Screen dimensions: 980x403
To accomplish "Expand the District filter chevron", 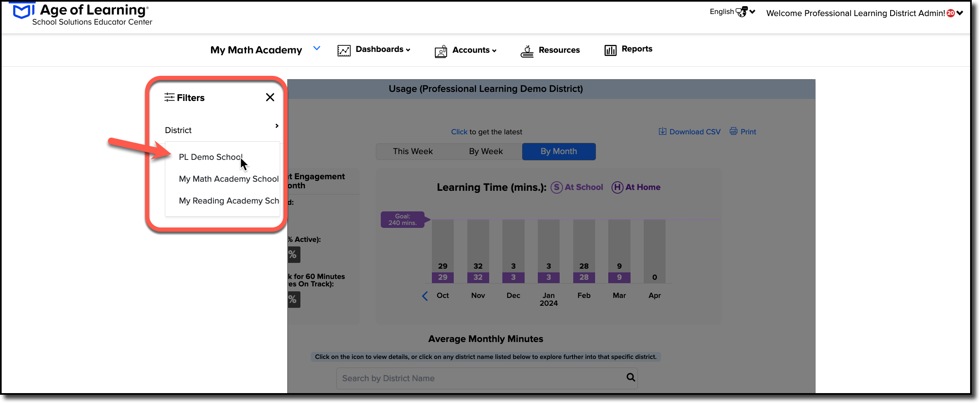I will click(x=277, y=126).
